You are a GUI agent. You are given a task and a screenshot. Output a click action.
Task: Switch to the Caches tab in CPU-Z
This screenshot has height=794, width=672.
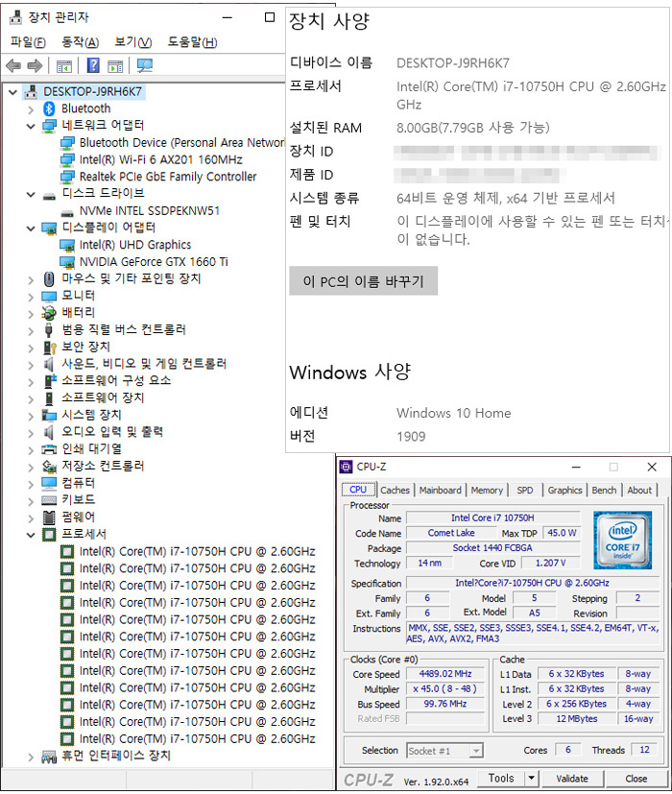pyautogui.click(x=395, y=491)
